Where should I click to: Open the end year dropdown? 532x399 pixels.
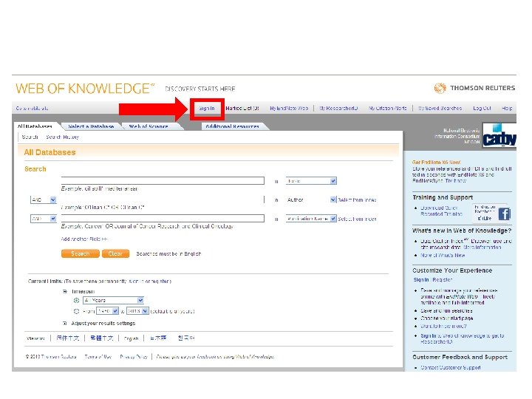point(137,311)
